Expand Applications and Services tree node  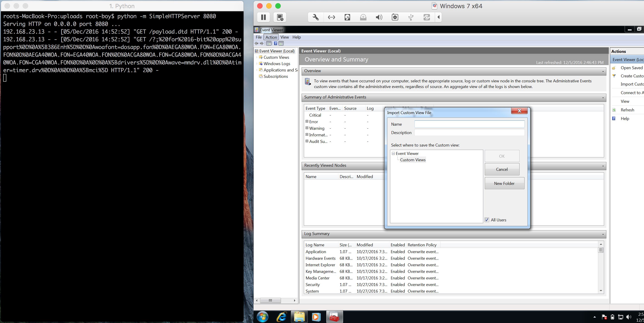257,70
